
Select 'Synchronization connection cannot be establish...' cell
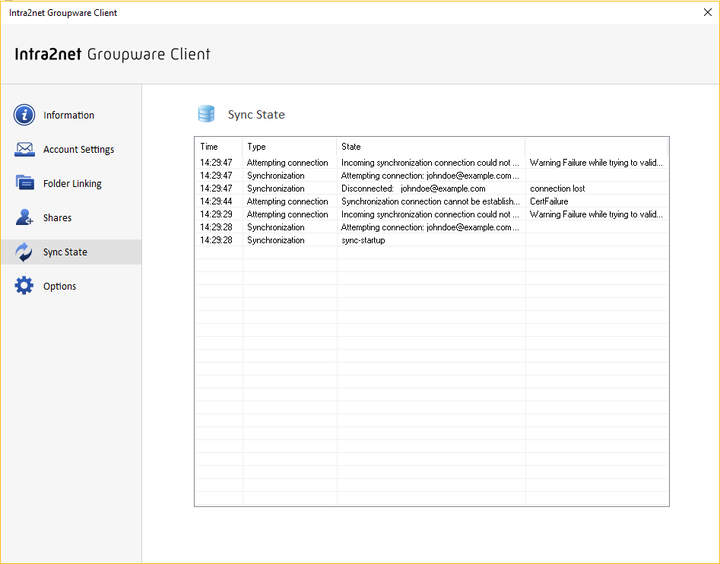point(431,201)
